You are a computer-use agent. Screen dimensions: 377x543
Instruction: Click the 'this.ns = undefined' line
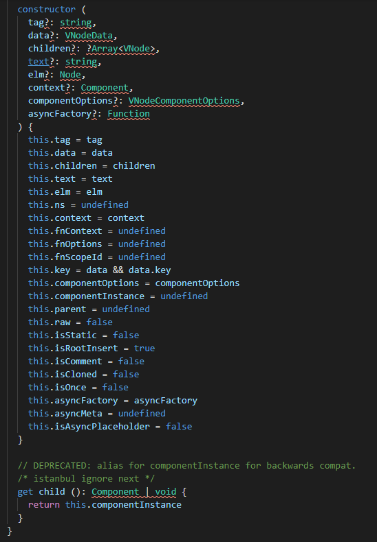pyautogui.click(x=78, y=205)
